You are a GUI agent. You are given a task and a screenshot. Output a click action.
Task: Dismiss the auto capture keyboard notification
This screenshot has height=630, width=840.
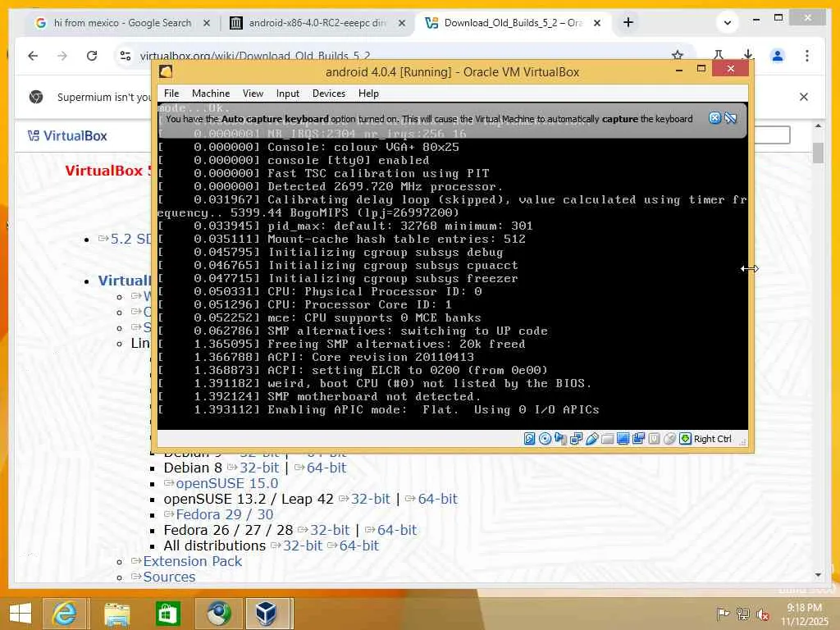pos(714,118)
